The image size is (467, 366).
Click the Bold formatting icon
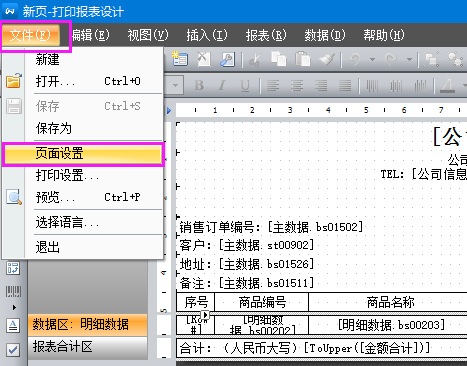point(199,86)
